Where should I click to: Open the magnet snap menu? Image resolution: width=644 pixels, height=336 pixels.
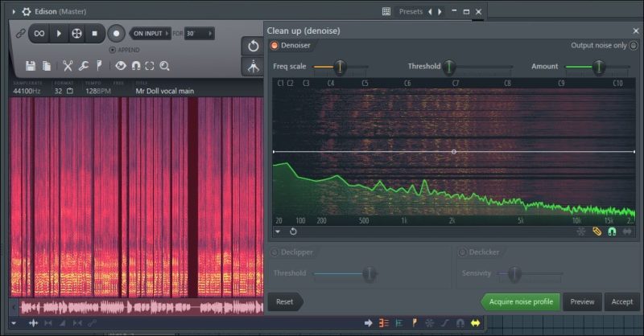(x=136, y=66)
